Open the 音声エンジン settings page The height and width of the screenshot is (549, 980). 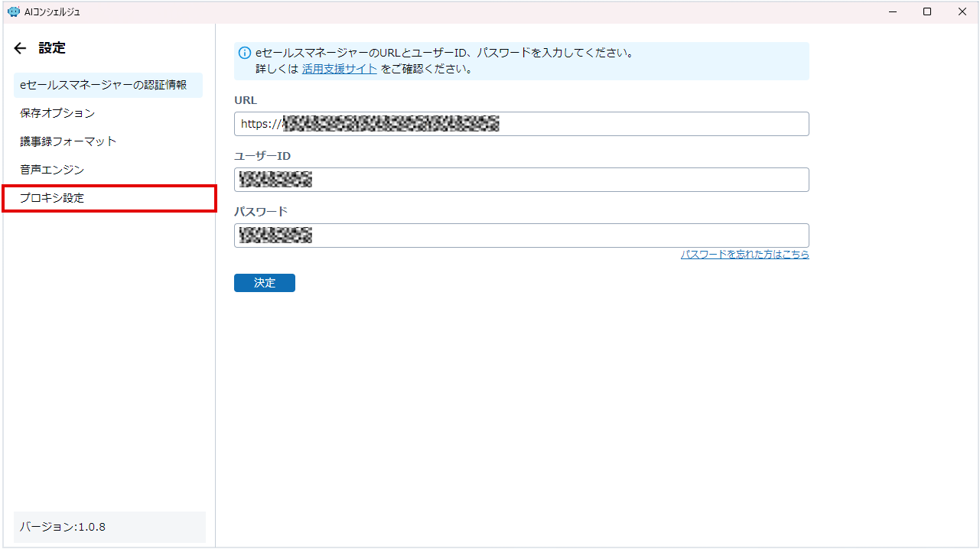(x=52, y=170)
